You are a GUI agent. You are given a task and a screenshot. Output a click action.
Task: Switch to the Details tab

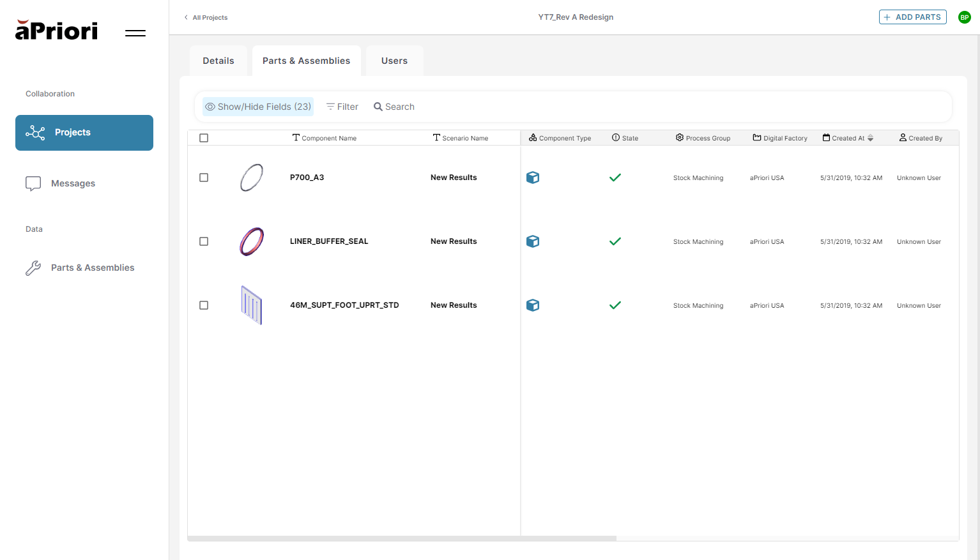point(218,61)
